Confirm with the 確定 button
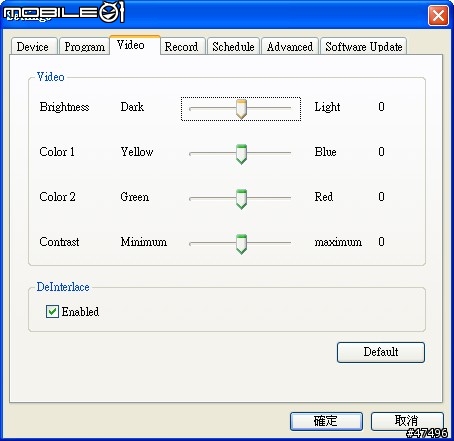The width and height of the screenshot is (454, 441). 326,421
